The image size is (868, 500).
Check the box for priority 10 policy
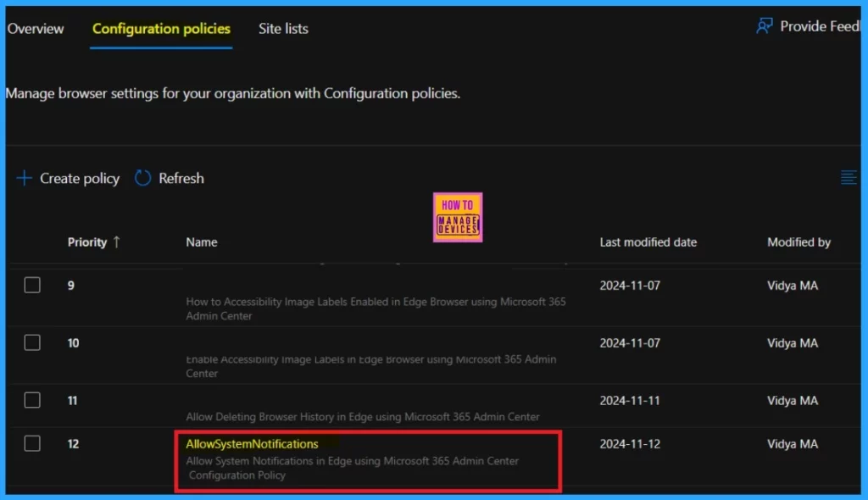32,342
